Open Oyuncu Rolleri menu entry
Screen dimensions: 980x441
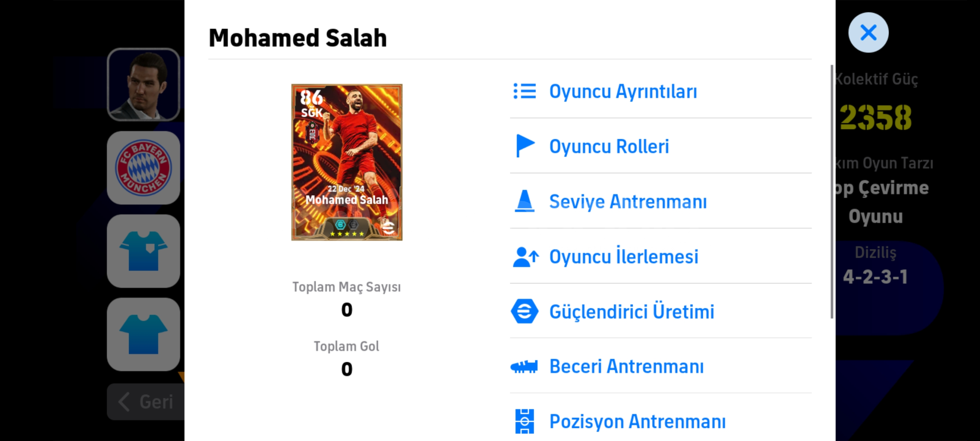[660, 146]
